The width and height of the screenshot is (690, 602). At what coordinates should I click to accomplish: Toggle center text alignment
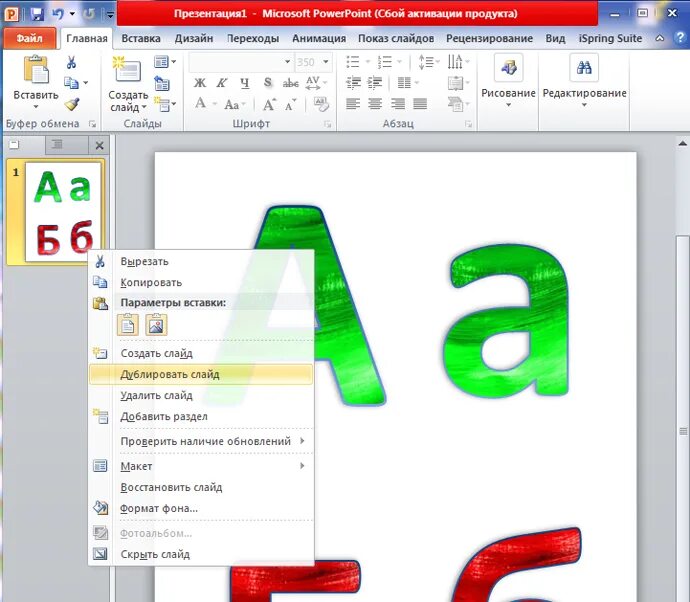[375, 104]
